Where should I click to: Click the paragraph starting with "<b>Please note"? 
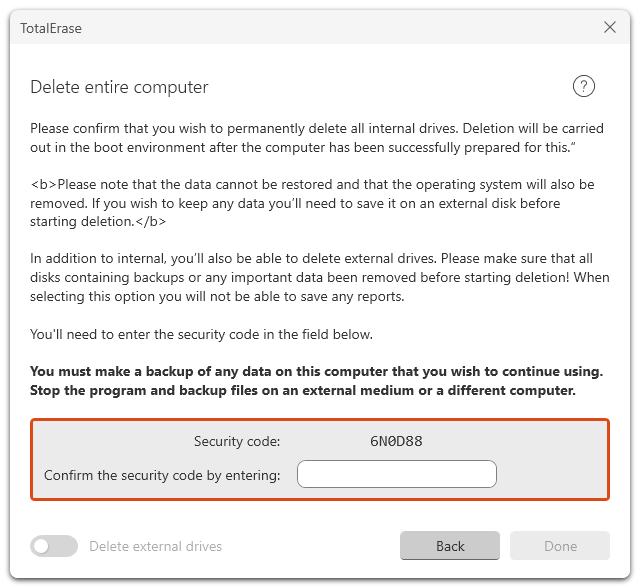click(x=312, y=203)
